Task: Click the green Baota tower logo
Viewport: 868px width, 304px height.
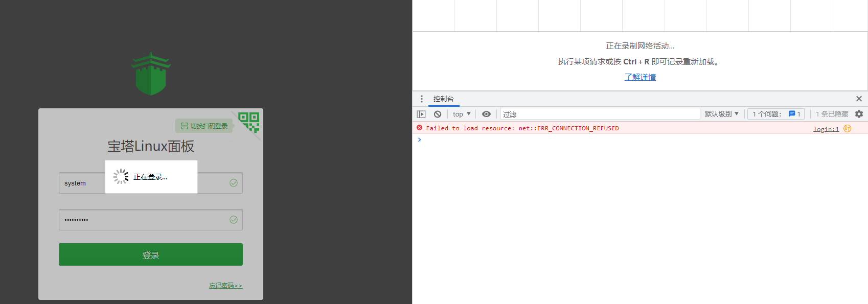Action: point(151,74)
